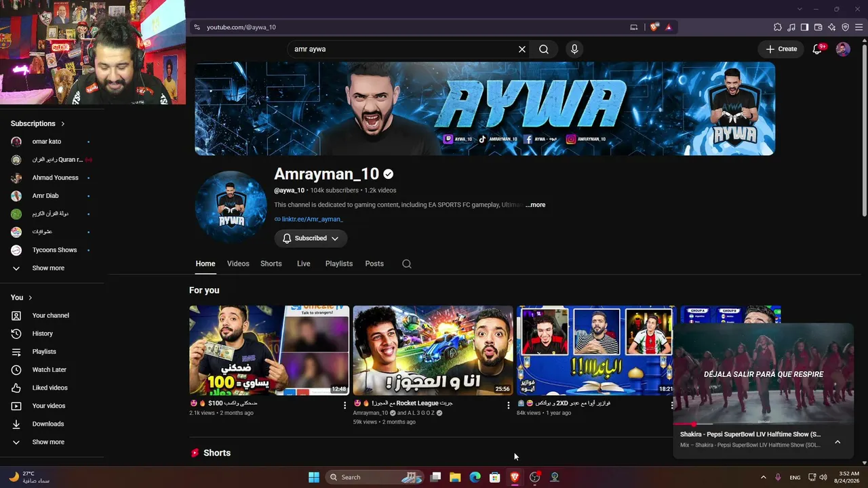
Task: Switch to the Posts tab
Action: [374, 264]
